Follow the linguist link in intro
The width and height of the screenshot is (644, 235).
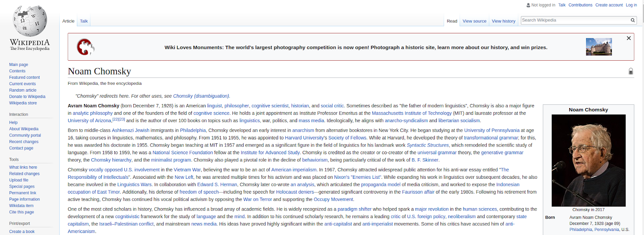[x=215, y=106]
